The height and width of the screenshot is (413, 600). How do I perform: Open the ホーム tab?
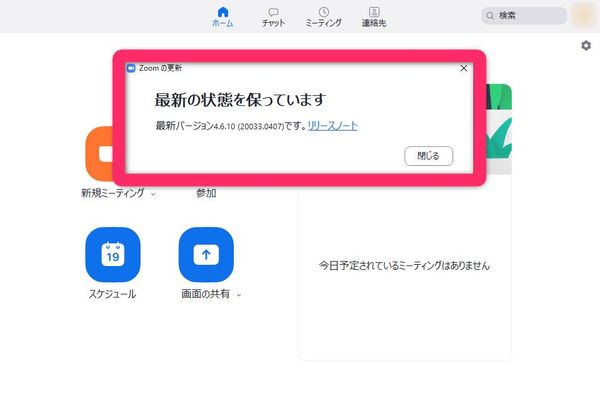point(222,17)
